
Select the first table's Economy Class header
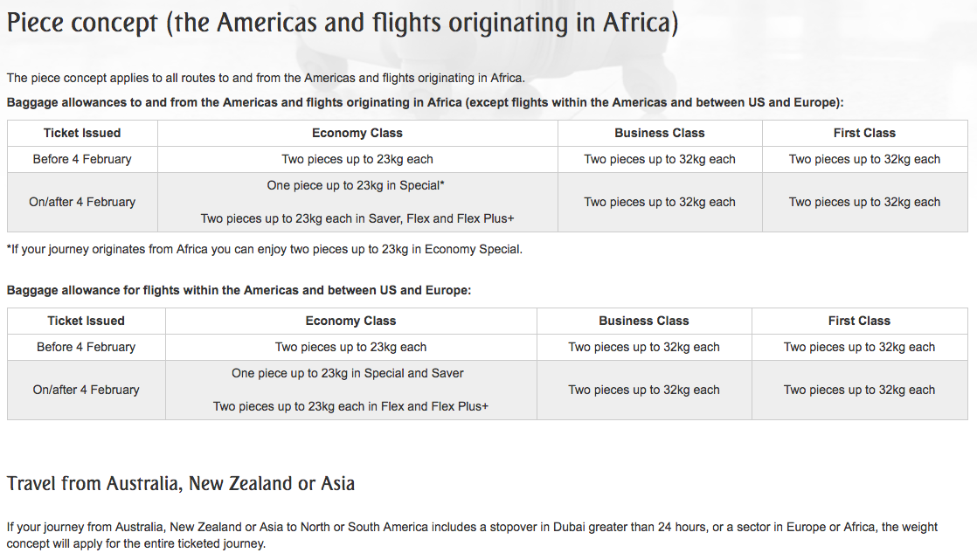point(357,133)
